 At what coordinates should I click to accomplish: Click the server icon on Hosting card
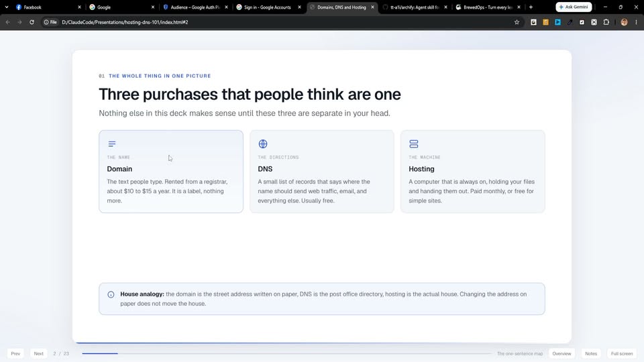[x=414, y=143]
